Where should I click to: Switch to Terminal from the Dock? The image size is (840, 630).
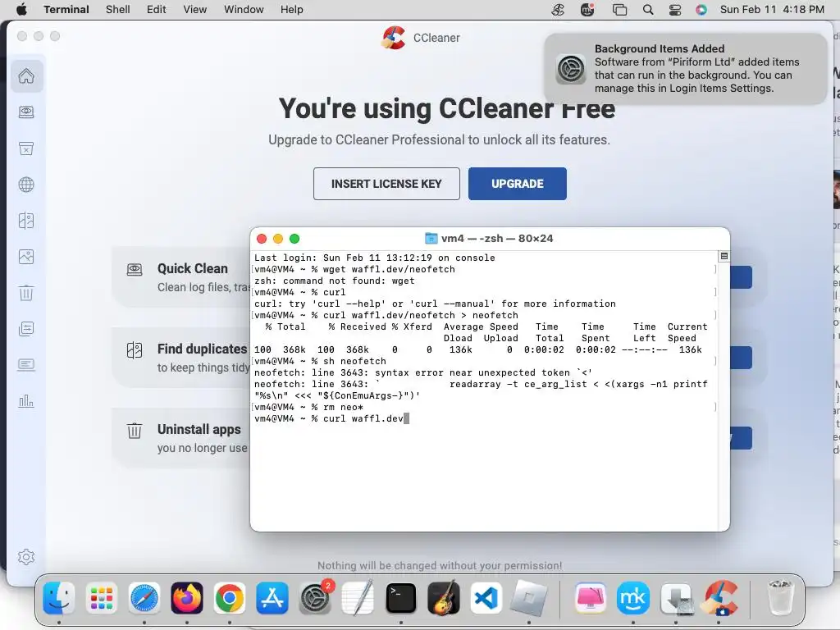tap(400, 598)
